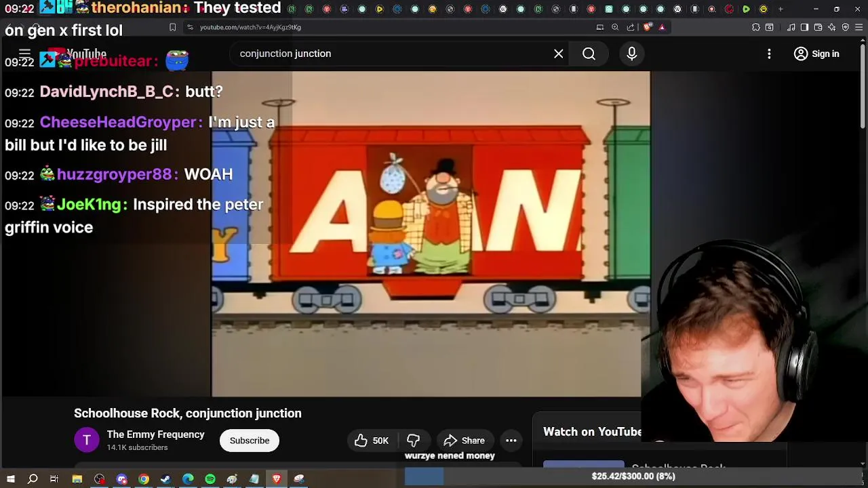Share the Schoolhouse Rock video
Image resolution: width=868 pixels, height=488 pixels.
[x=465, y=441]
